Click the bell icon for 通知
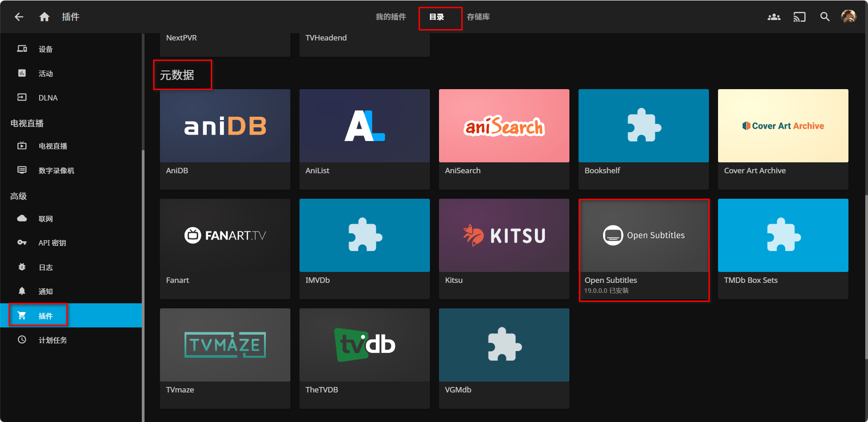 pyautogui.click(x=22, y=291)
